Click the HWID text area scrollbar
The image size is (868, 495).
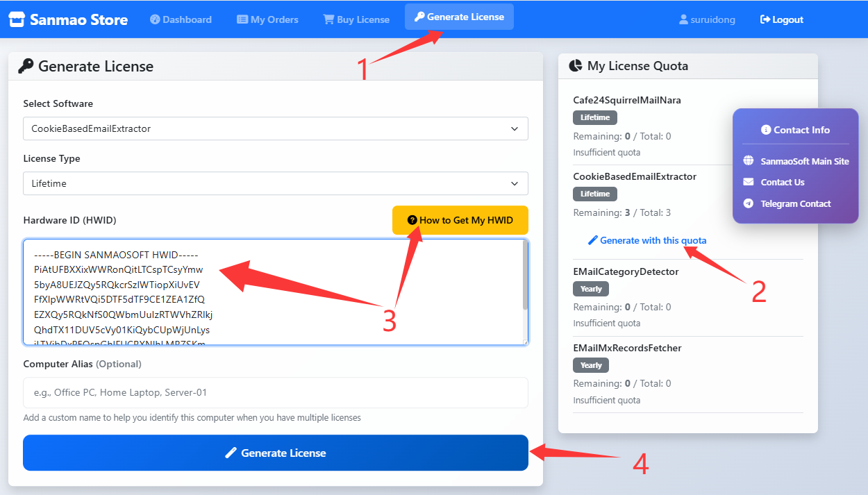coord(525,278)
